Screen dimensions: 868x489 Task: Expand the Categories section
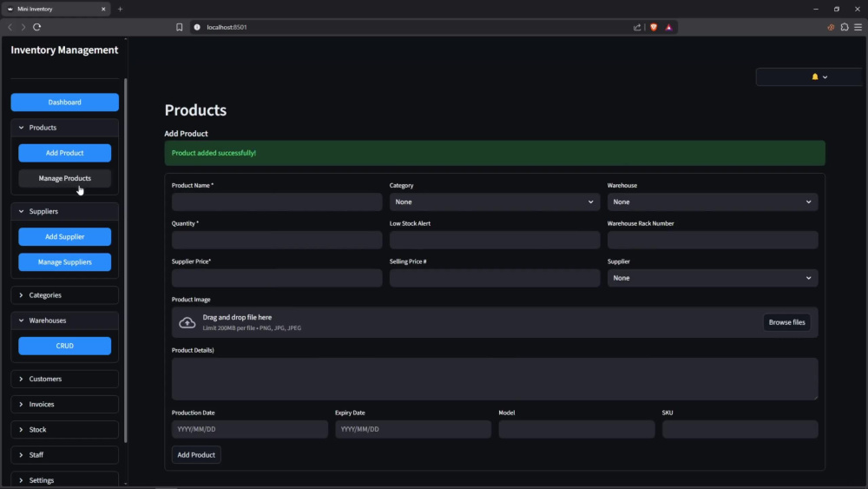tap(65, 295)
